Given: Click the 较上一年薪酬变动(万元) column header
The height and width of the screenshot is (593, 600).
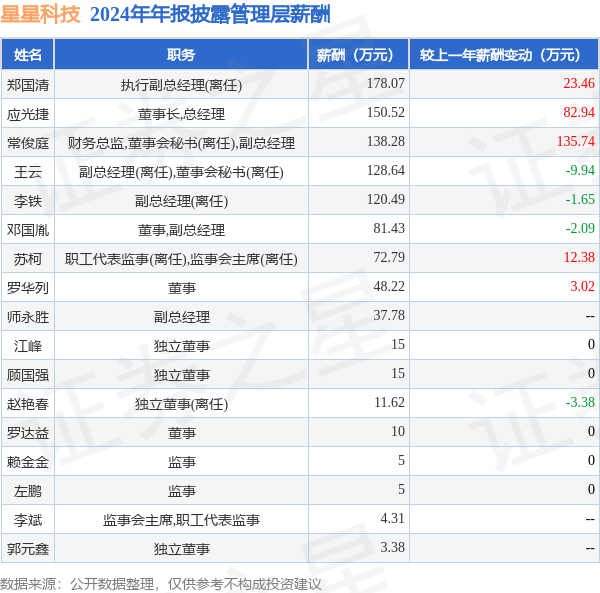Looking at the screenshot, I should coord(504,55).
